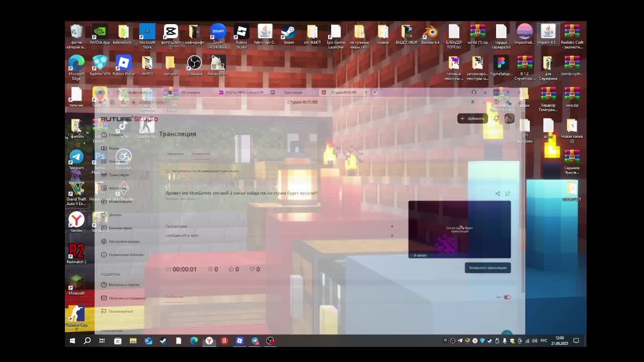This screenshot has width=644, height=362.
Task: Launch Redmatch 2 from desktop
Action: click(x=76, y=254)
